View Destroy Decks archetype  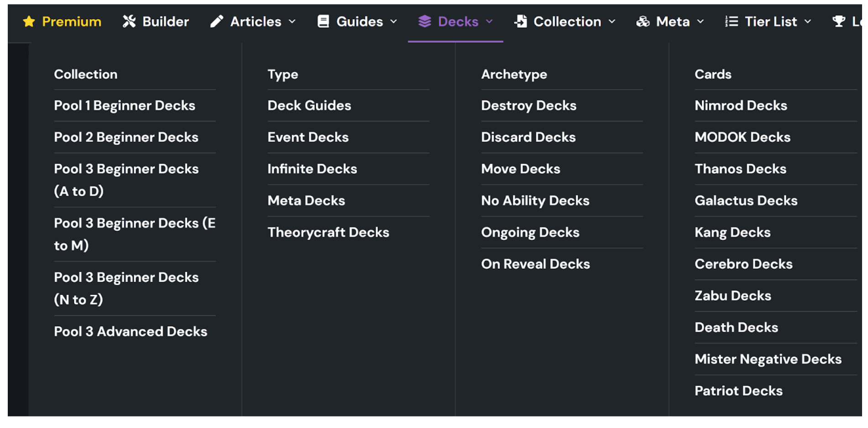(528, 105)
